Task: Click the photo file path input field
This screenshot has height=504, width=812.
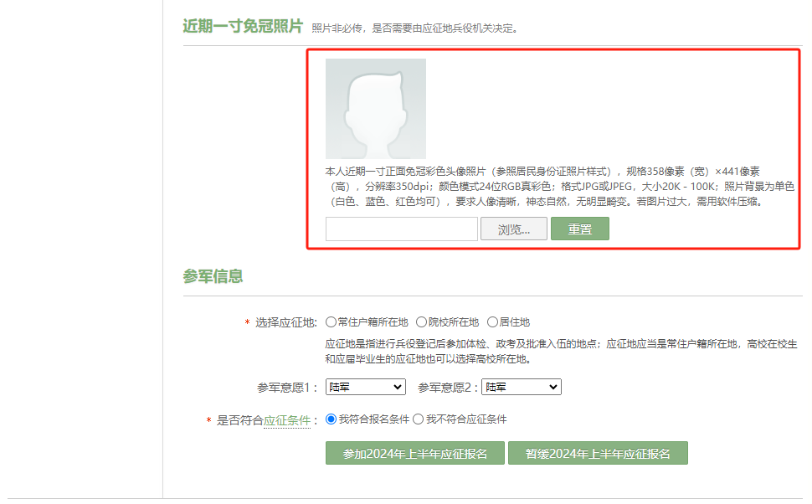Action: tap(401, 229)
